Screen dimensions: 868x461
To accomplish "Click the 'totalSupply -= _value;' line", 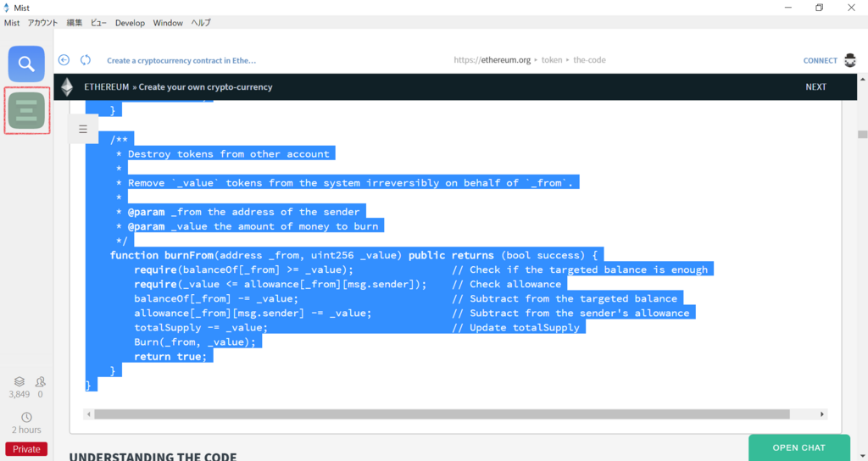I will click(201, 328).
